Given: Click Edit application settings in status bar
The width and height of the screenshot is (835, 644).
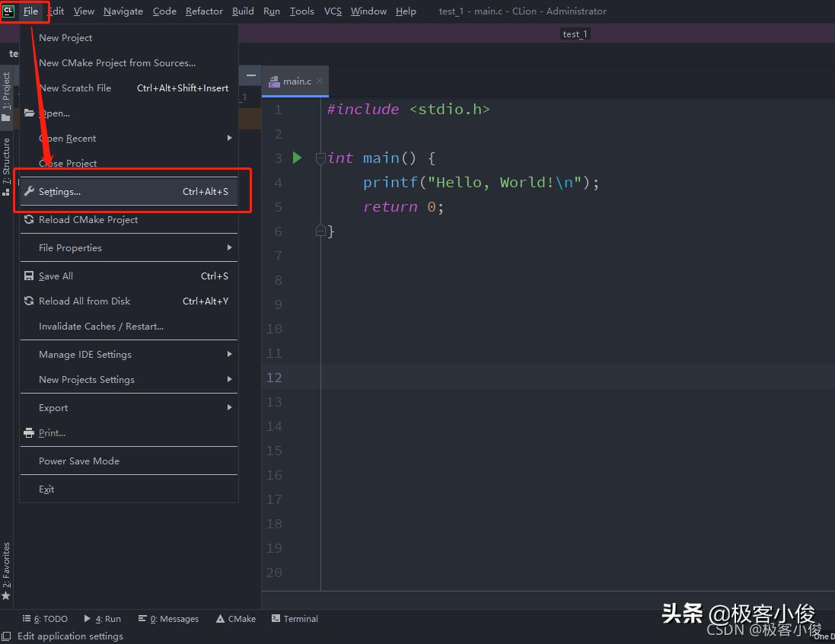Looking at the screenshot, I should tap(70, 636).
